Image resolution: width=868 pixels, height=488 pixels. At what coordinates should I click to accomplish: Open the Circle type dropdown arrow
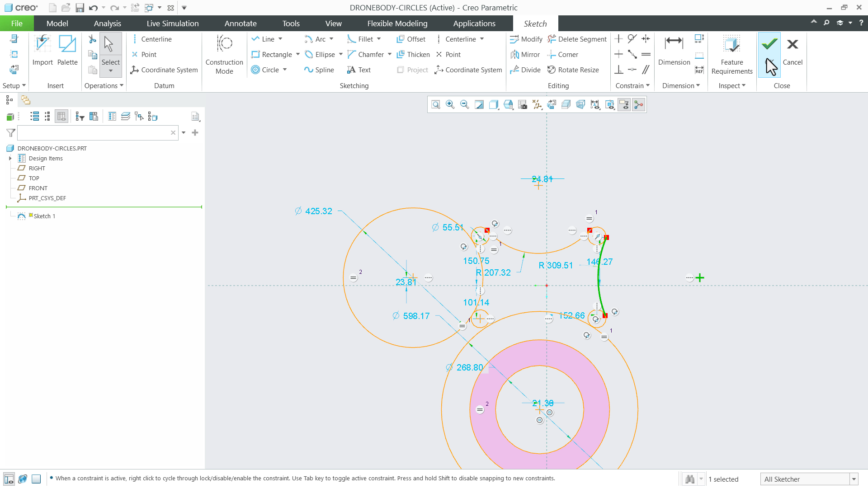(x=285, y=70)
